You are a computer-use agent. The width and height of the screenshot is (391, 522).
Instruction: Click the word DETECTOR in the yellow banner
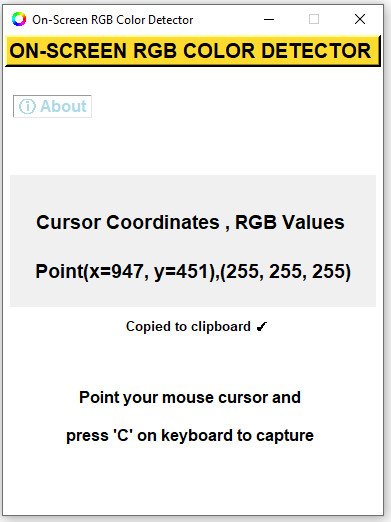(316, 51)
